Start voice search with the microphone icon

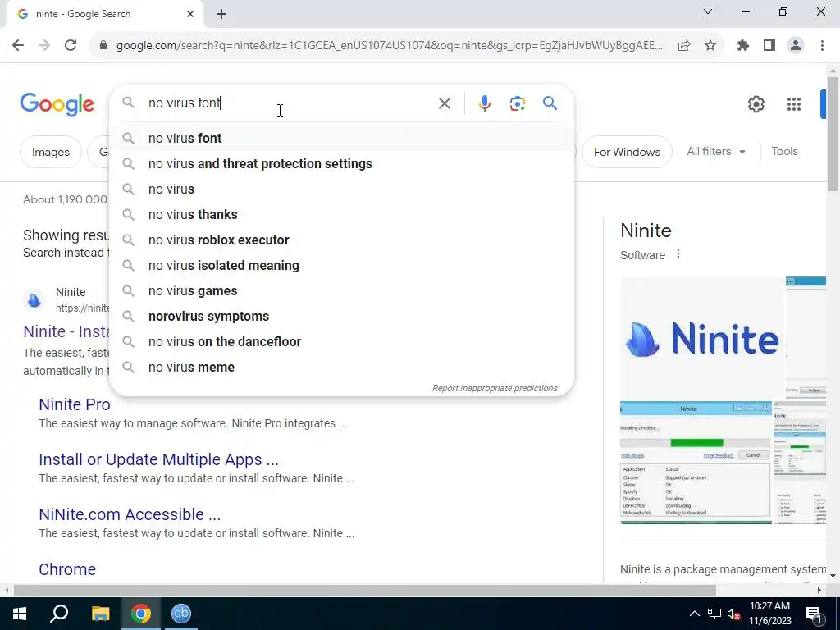pos(484,103)
